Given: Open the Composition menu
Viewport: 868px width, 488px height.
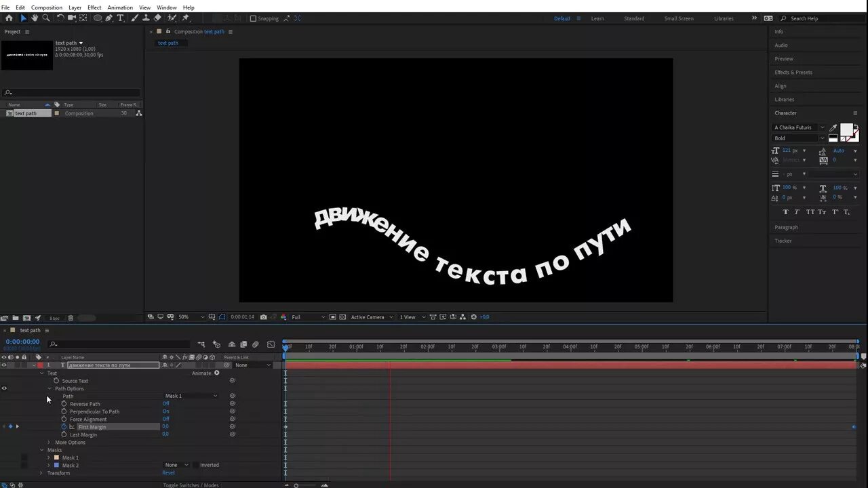Looking at the screenshot, I should (x=47, y=7).
